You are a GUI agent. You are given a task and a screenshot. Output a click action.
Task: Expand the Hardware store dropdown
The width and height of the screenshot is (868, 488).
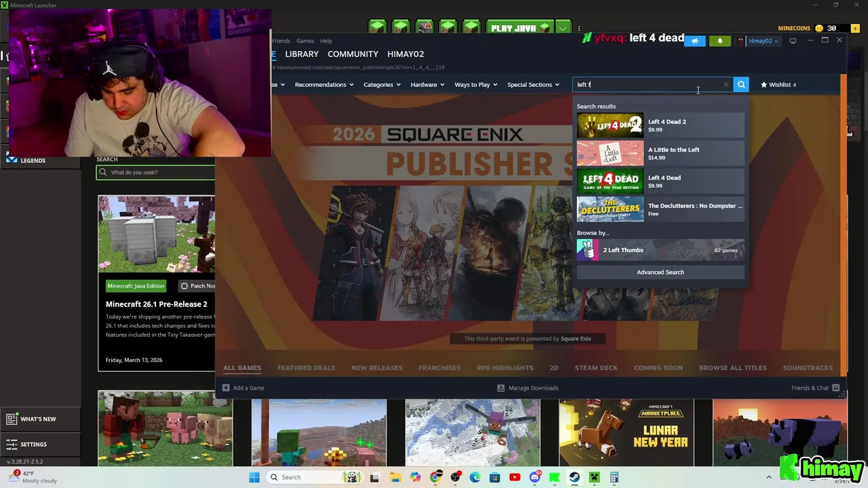tap(427, 85)
